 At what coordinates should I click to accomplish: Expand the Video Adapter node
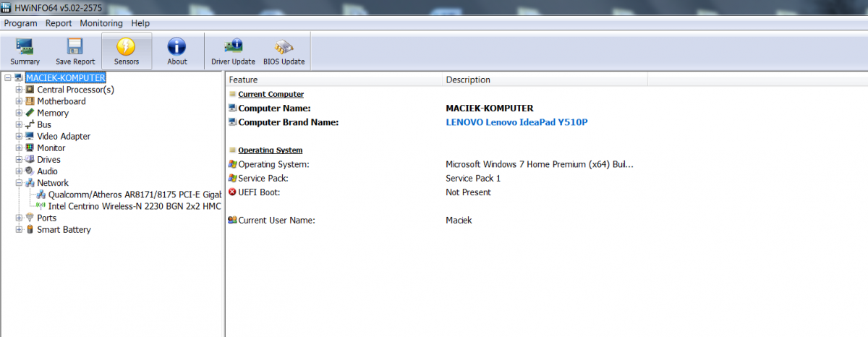coord(19,136)
